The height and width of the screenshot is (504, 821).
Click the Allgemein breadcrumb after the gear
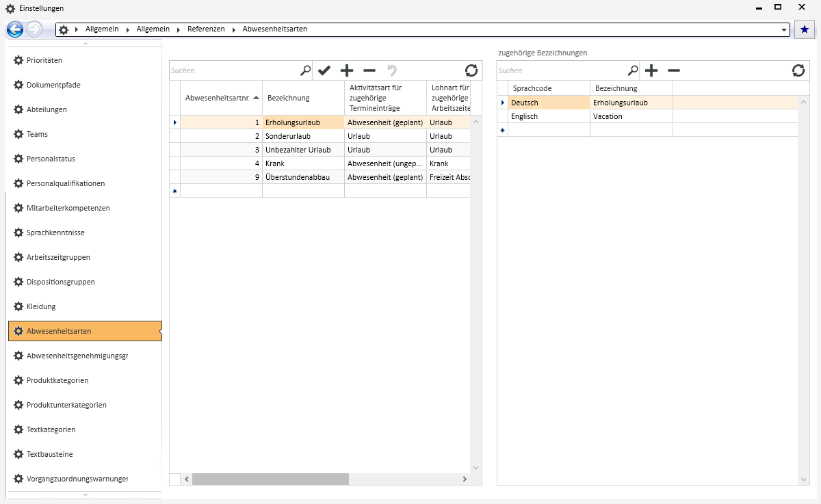click(x=102, y=29)
